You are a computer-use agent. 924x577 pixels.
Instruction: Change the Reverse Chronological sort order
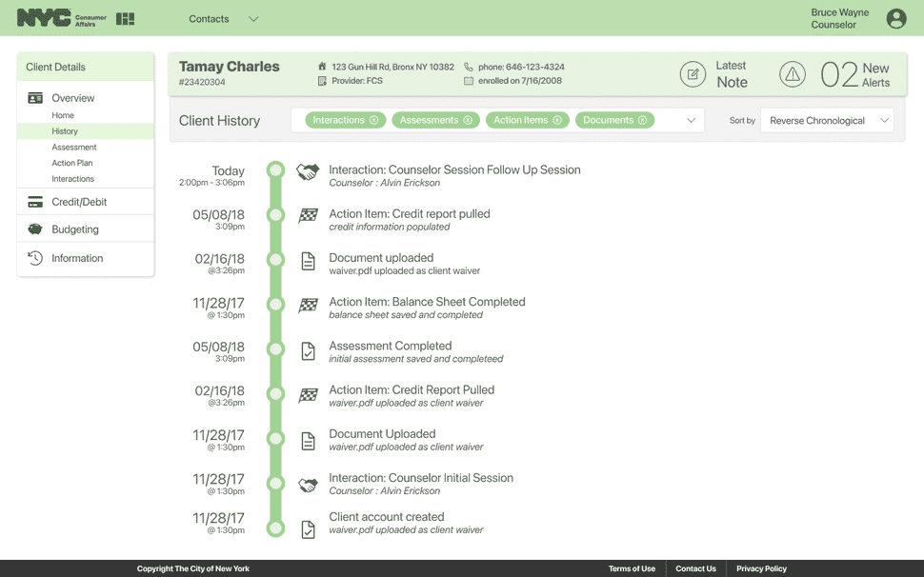point(826,121)
